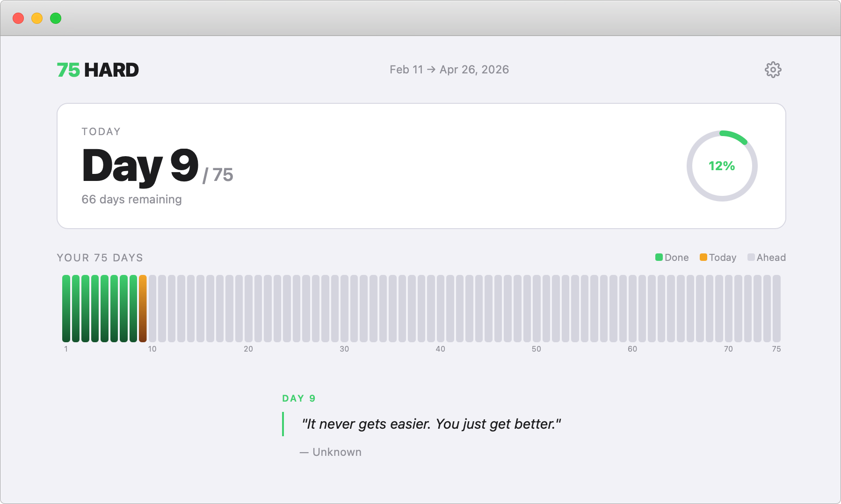Image resolution: width=841 pixels, height=504 pixels.
Task: Select the orange Today bar for day 9
Action: click(x=143, y=309)
